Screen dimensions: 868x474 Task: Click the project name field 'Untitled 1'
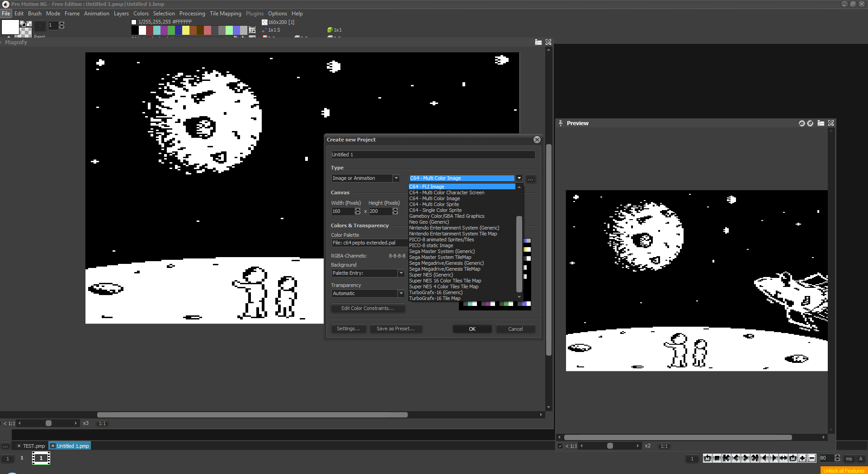(433, 155)
